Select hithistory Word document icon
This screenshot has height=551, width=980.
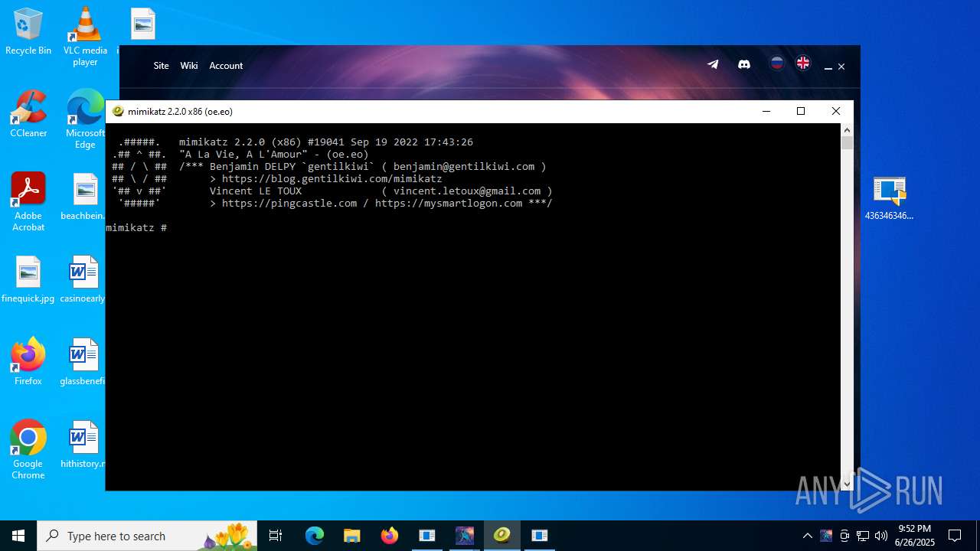click(83, 444)
